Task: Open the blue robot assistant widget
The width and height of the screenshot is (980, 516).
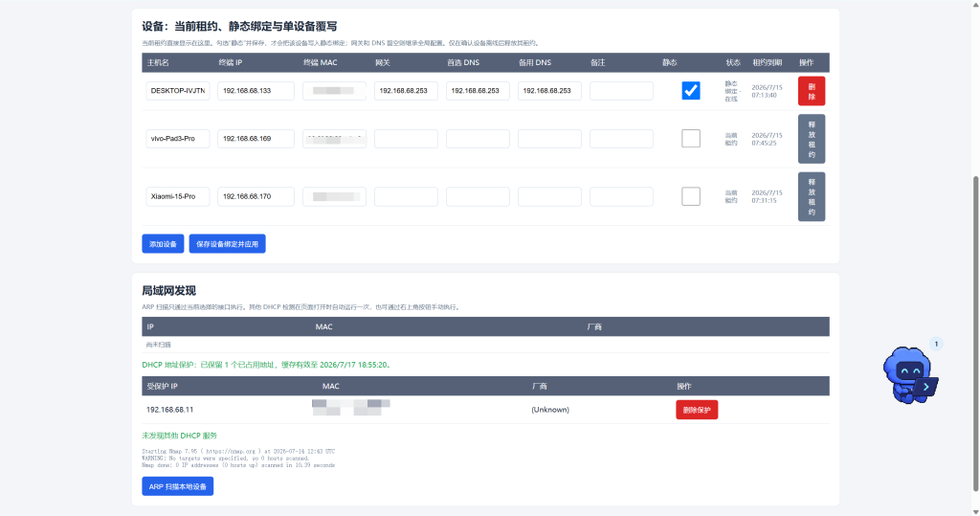Action: (910, 374)
